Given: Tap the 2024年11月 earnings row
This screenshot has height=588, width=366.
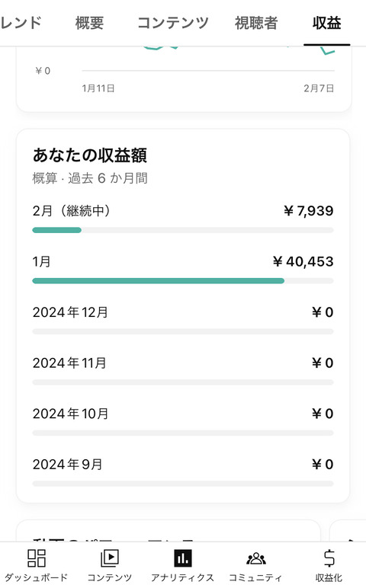Looking at the screenshot, I should pyautogui.click(x=183, y=371).
